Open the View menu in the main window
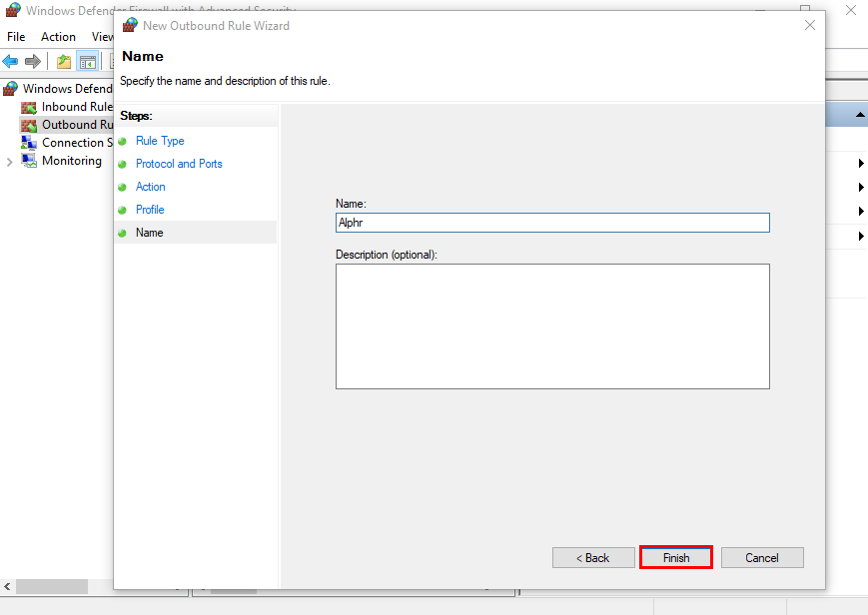 pos(103,37)
